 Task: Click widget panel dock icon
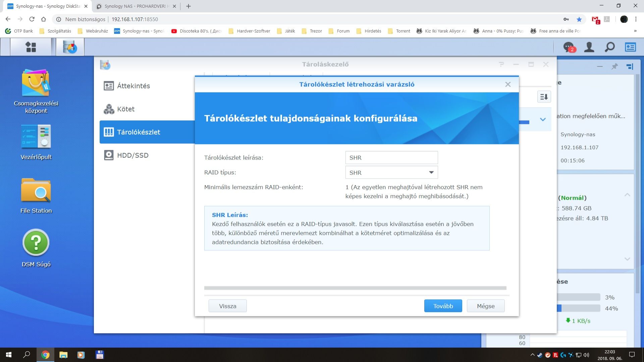(x=630, y=66)
